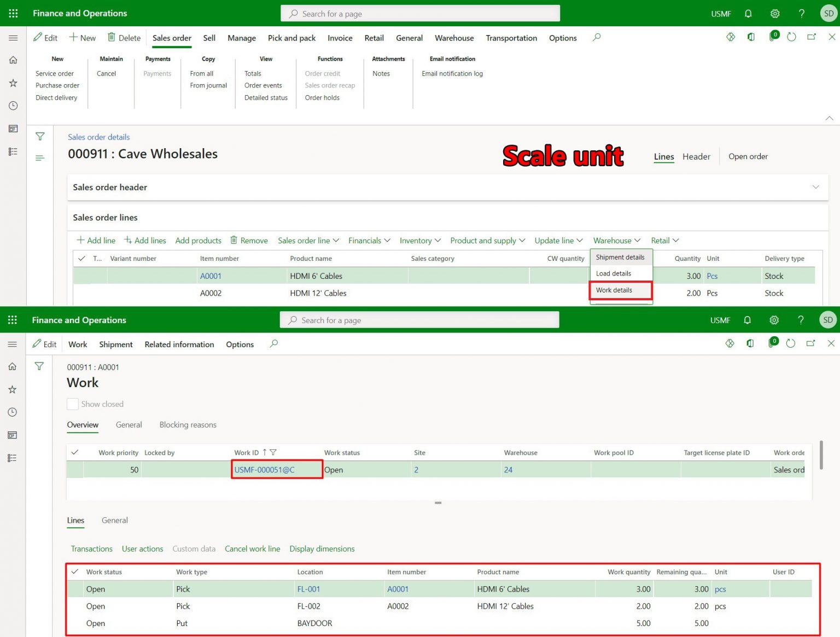Open in Office icon on sales order
The image size is (840, 637).
point(751,37)
